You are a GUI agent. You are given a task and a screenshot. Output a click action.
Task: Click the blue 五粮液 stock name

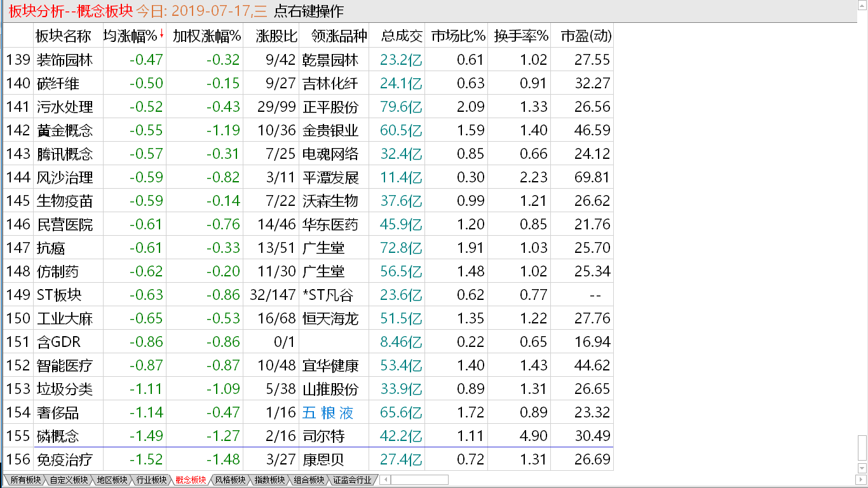point(328,412)
